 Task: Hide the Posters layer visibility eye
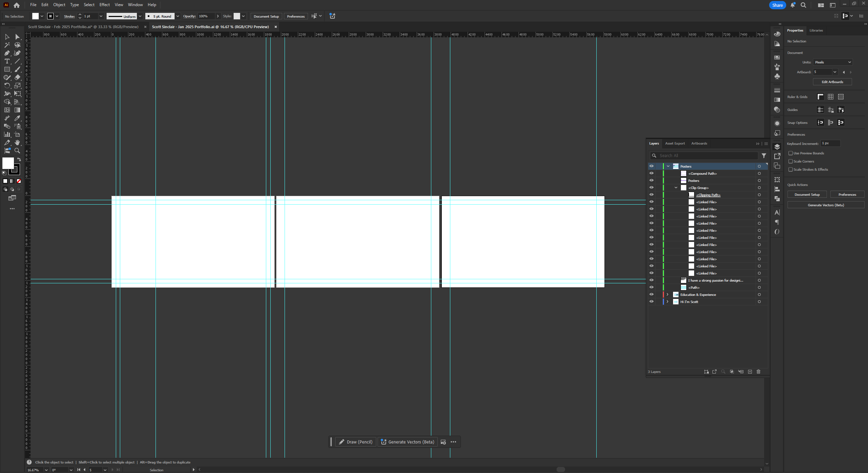[x=652, y=166]
